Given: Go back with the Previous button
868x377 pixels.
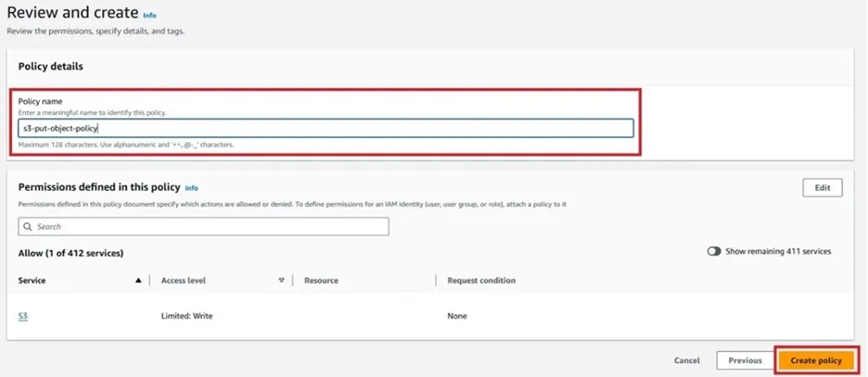Looking at the screenshot, I should 744,360.
